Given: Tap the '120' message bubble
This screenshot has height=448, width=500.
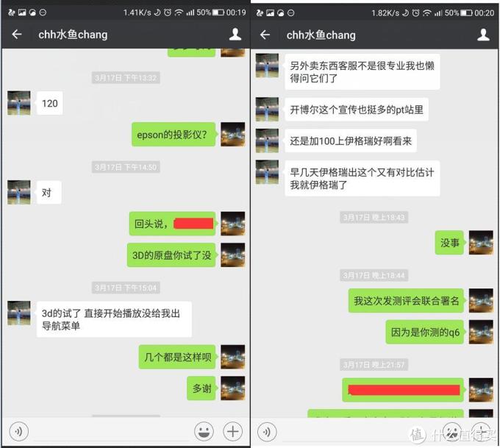Looking at the screenshot, I should [50, 103].
